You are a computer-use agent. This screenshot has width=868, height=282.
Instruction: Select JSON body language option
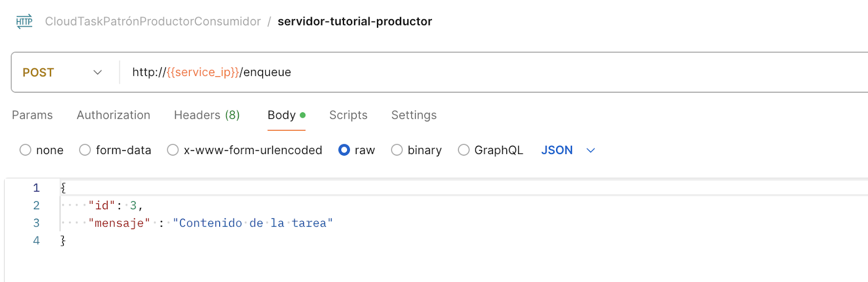557,150
